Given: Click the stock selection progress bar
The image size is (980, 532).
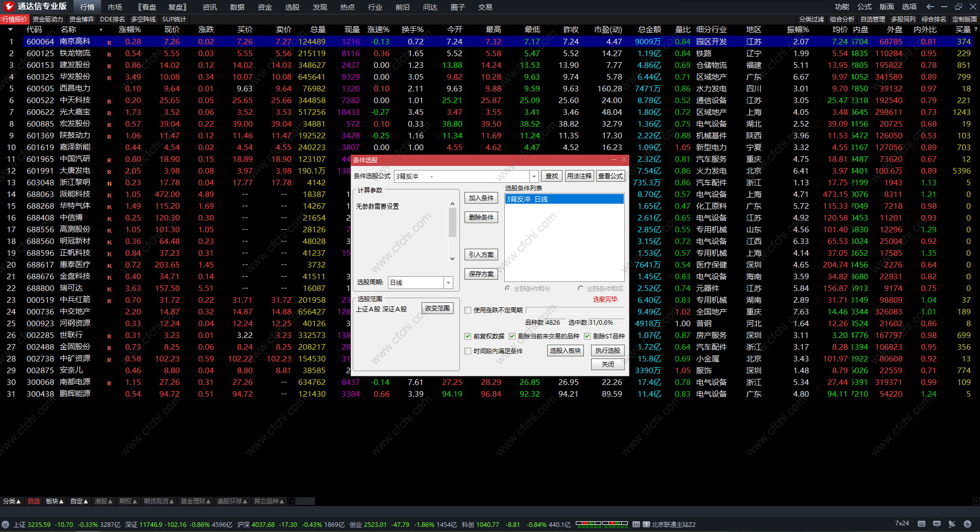Looking at the screenshot, I should [575, 310].
